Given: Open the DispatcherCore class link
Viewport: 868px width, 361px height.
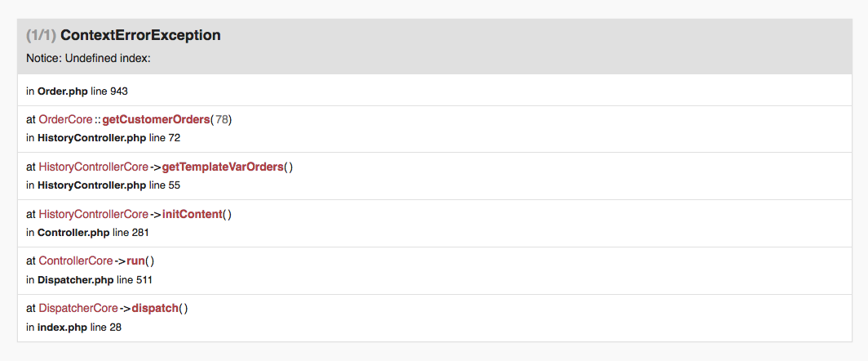Looking at the screenshot, I should pos(78,308).
